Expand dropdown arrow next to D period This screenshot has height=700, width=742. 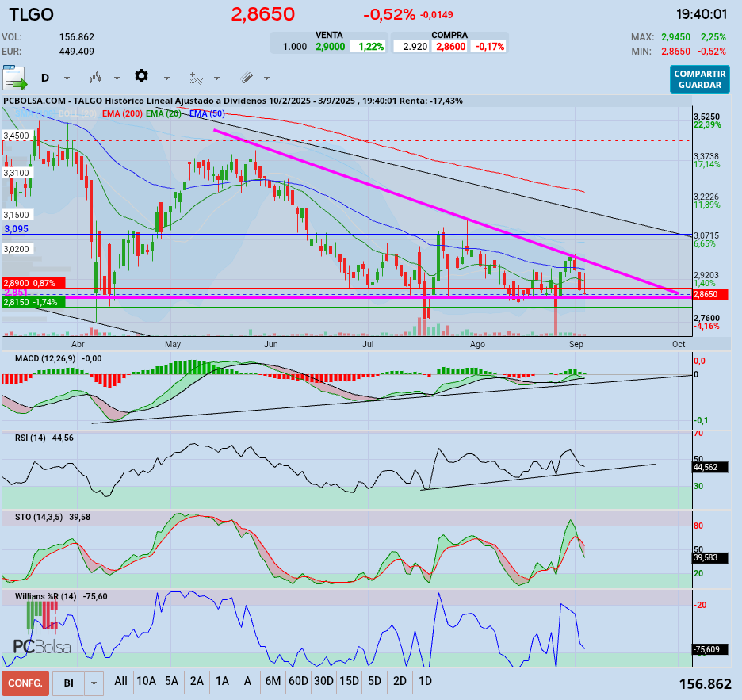click(x=67, y=78)
